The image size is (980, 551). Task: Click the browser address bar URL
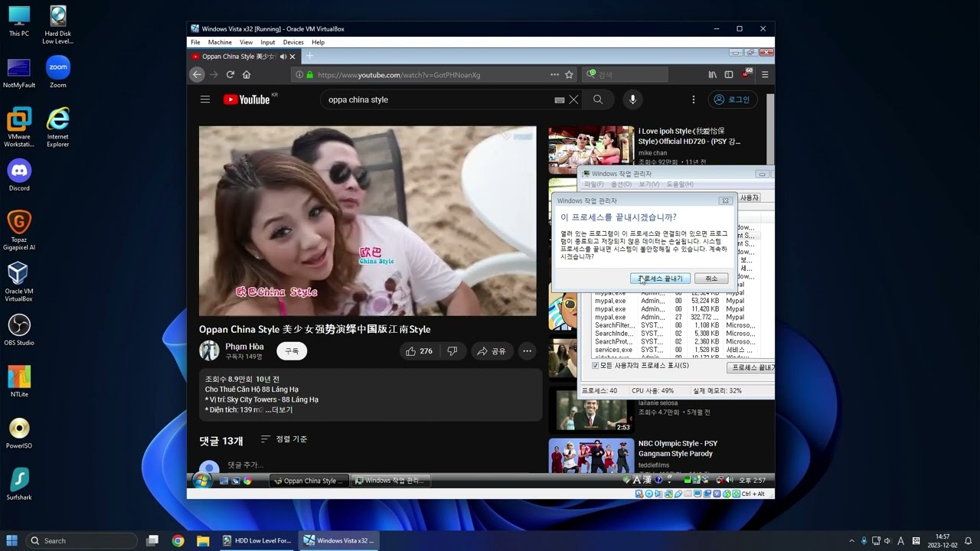399,75
